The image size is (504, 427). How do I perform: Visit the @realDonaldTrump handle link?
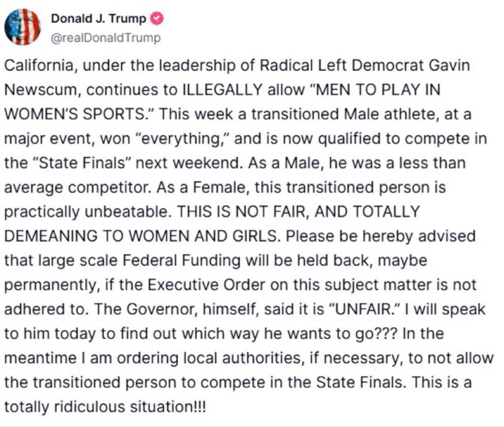(106, 38)
